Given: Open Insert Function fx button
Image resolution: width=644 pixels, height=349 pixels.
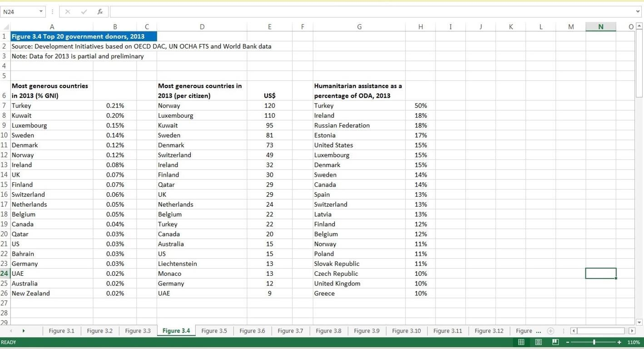Looking at the screenshot, I should [100, 12].
